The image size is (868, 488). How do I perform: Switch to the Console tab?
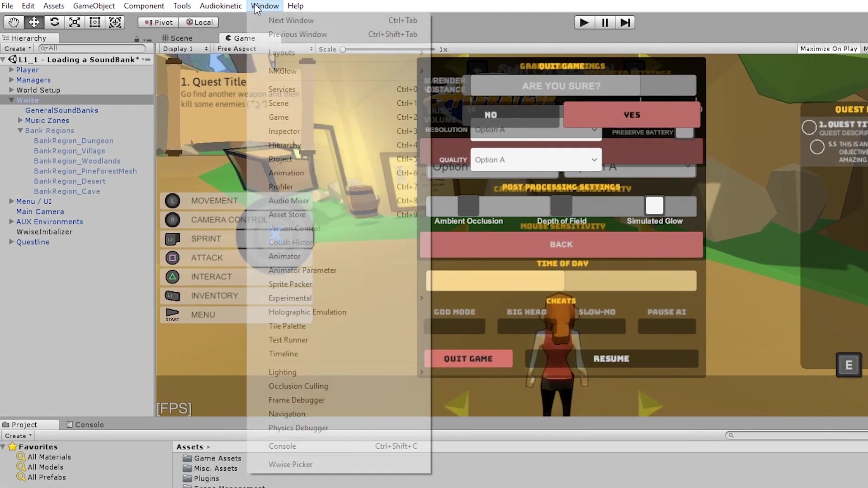pos(85,424)
